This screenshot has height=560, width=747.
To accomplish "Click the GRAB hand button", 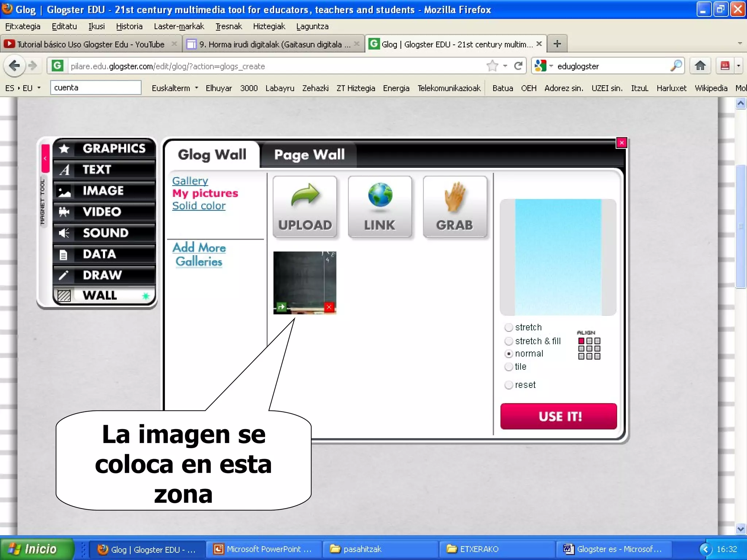I will 455,207.
